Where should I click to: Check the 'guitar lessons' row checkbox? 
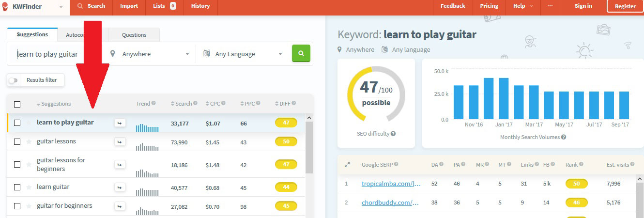pyautogui.click(x=17, y=141)
